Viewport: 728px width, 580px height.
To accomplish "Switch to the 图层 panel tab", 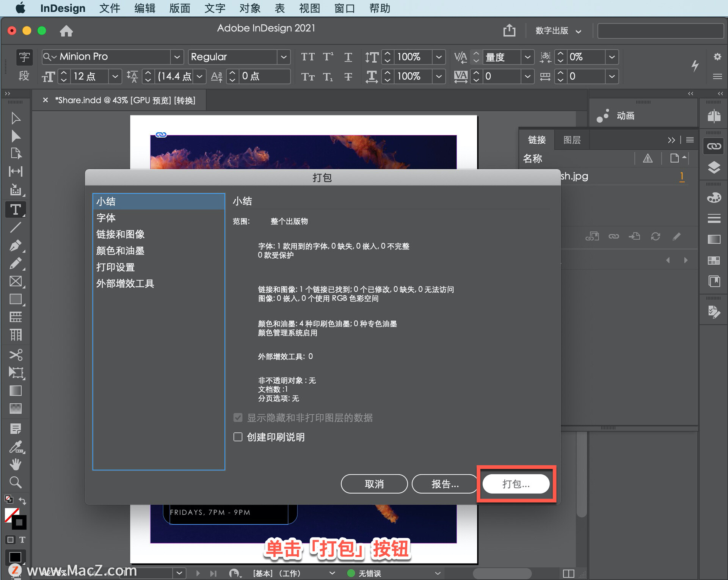I will click(572, 140).
